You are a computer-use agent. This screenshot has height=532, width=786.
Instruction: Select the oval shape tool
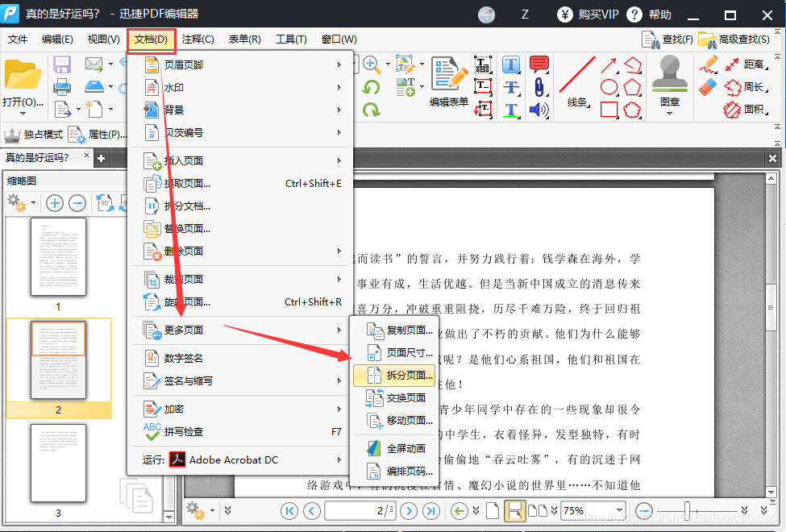(609, 87)
